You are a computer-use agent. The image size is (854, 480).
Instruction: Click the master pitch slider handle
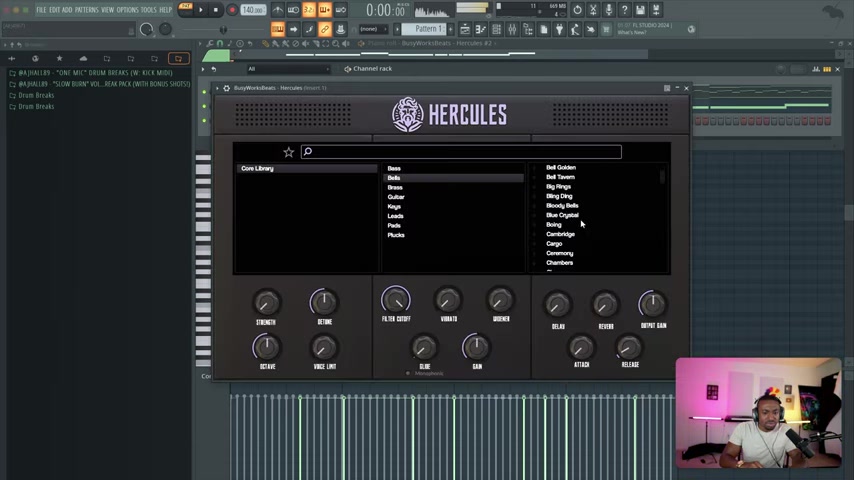(x=223, y=29)
